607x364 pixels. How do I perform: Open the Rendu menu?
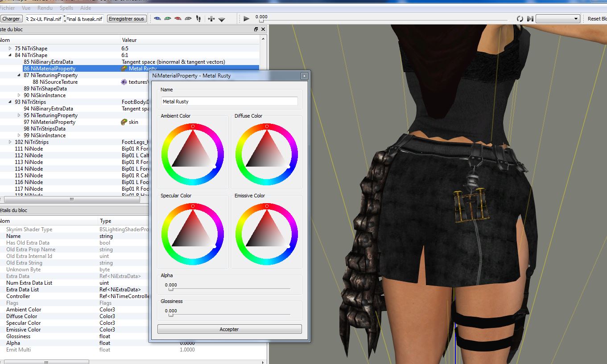click(x=45, y=8)
